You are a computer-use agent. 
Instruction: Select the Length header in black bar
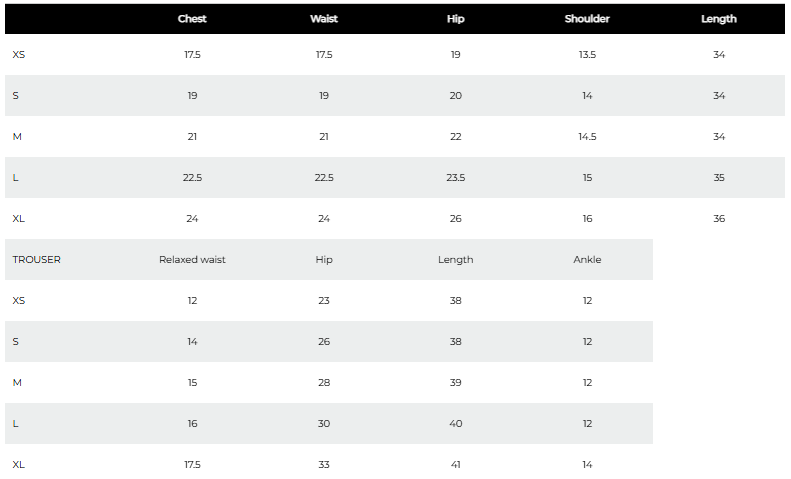pos(719,19)
